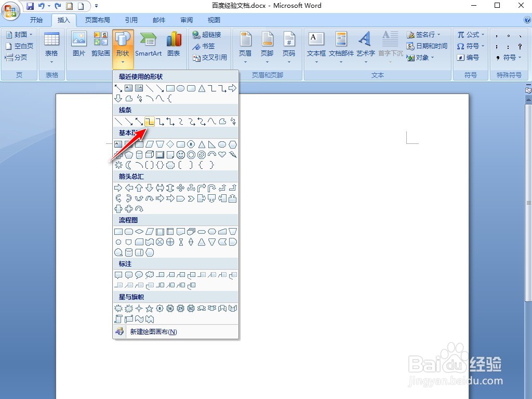Viewport: 532px width, 399px height.
Task: Select the Octagon shape
Action: (191, 144)
